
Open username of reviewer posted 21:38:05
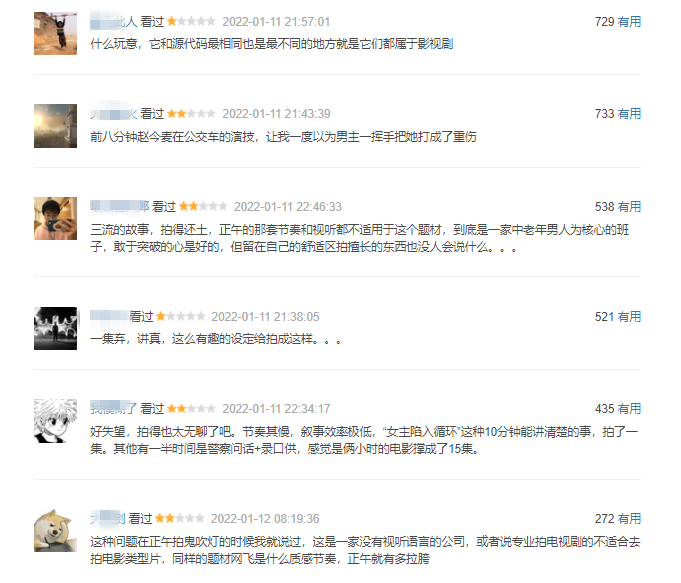pos(109,317)
